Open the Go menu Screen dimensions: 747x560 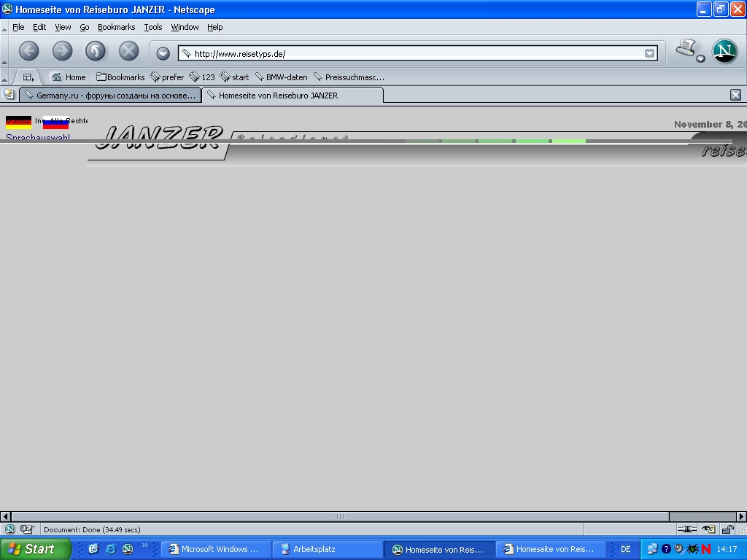(x=85, y=27)
